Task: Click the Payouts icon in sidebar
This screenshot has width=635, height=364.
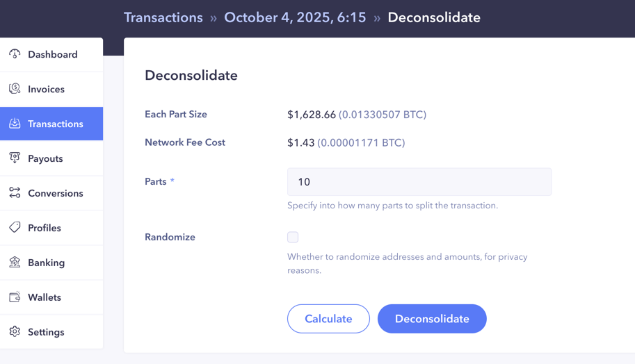Action: point(15,158)
